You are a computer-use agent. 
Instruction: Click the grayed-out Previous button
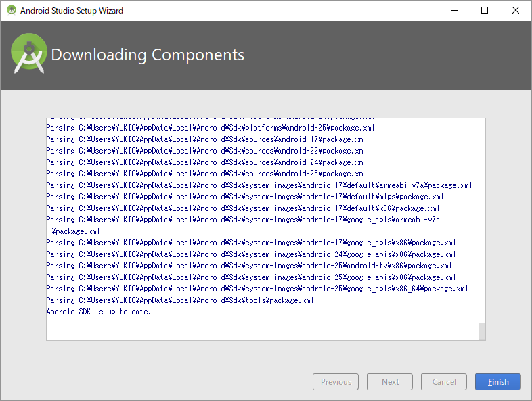(336, 382)
